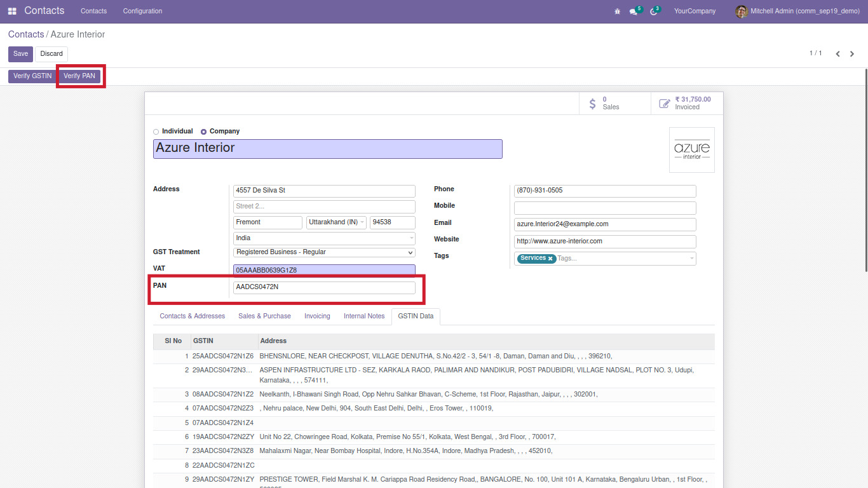The width and height of the screenshot is (868, 488).
Task: Open the Configuration menu
Action: (x=142, y=11)
